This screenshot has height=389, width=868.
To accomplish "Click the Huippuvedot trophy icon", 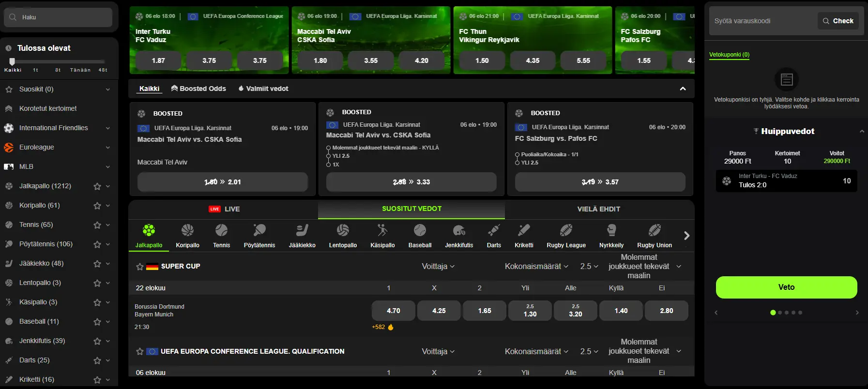I will pyautogui.click(x=756, y=131).
